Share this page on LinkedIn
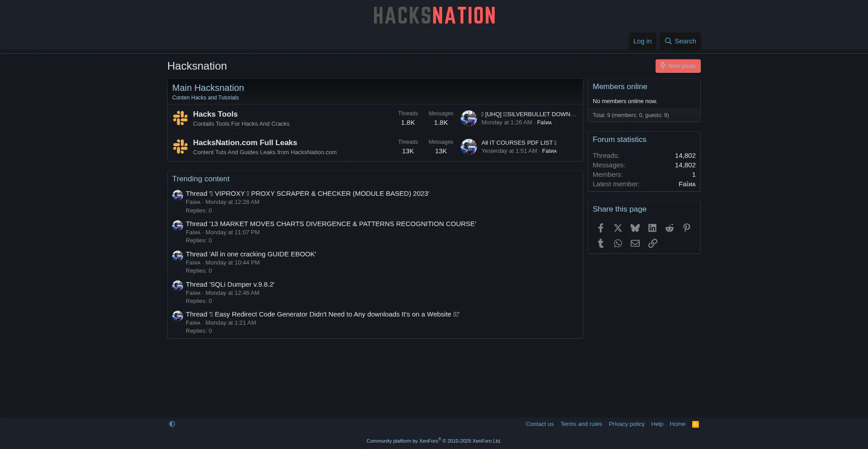The width and height of the screenshot is (868, 449). pyautogui.click(x=652, y=228)
